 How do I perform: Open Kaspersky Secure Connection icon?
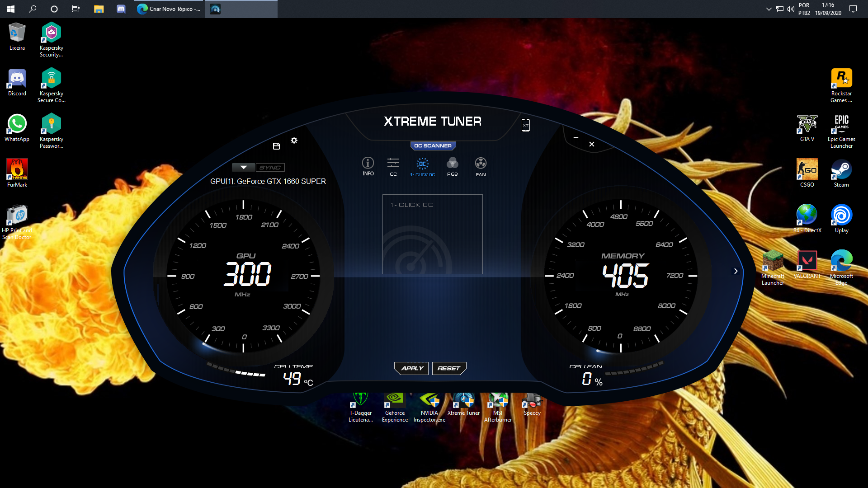tap(51, 86)
